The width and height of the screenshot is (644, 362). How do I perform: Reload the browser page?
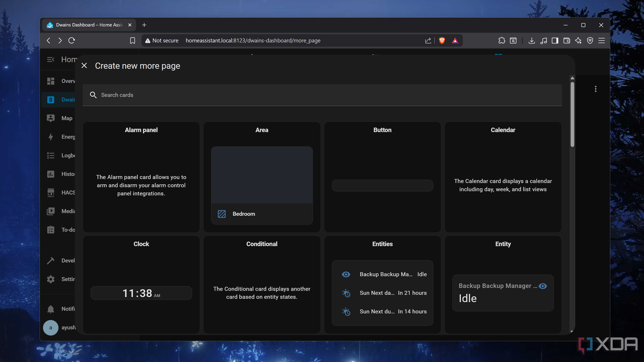[71, 40]
